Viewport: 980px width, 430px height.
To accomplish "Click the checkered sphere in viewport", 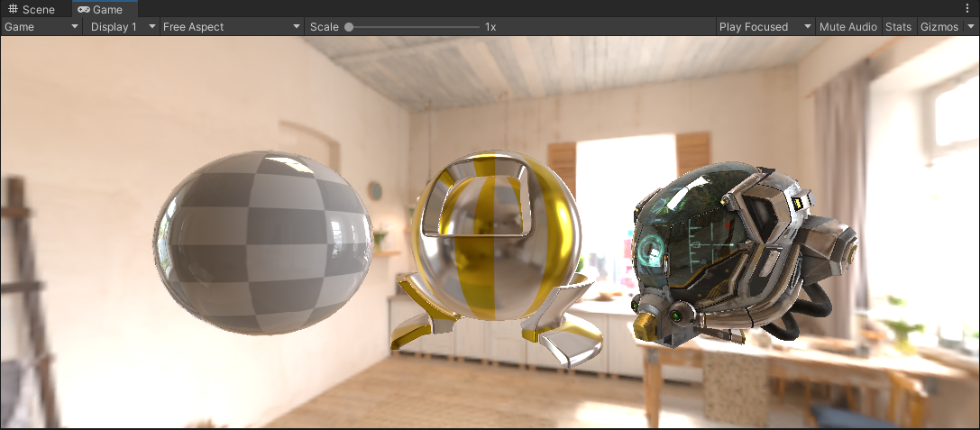I will coord(262,242).
